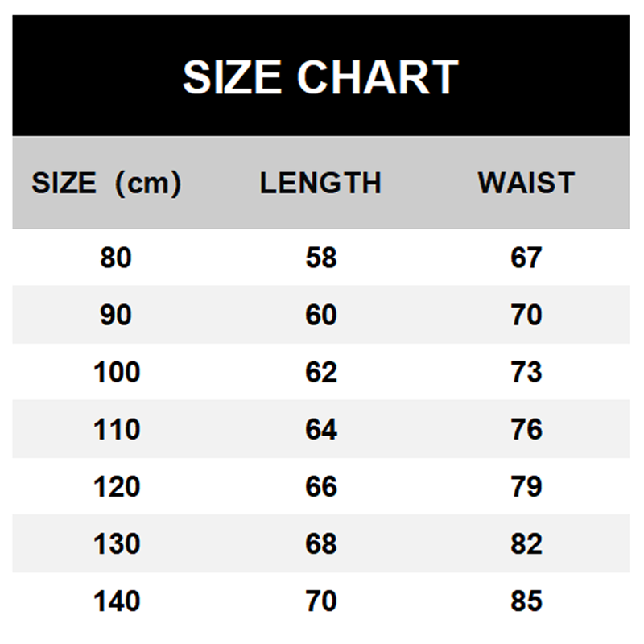Viewport: 644px width, 644px height.
Task: Select size 140 in the size column
Action: [117, 601]
